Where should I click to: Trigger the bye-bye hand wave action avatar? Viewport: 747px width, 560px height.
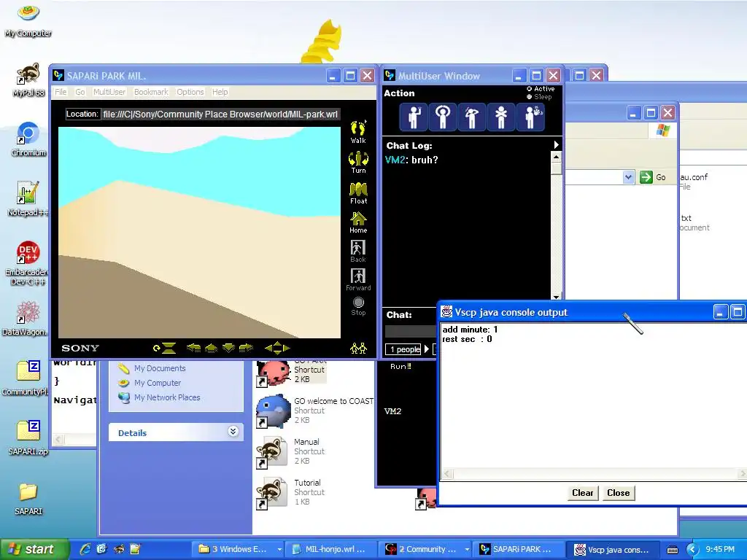click(x=530, y=117)
